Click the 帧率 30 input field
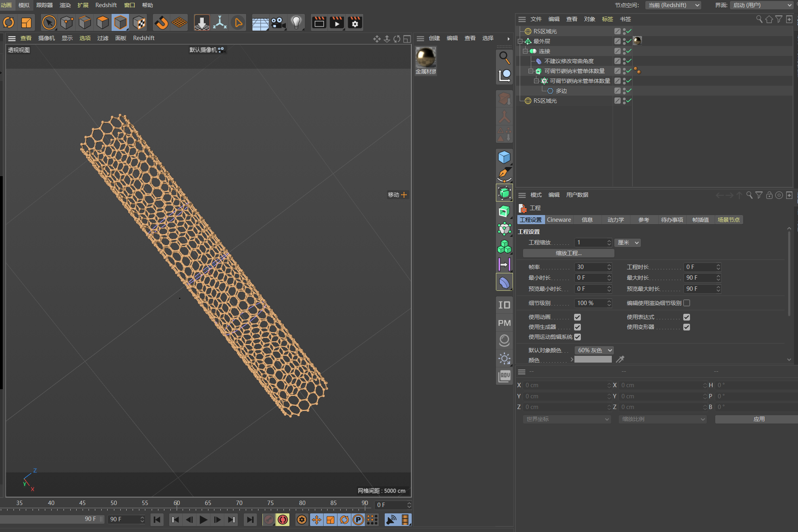The height and width of the screenshot is (532, 798). 593,267
